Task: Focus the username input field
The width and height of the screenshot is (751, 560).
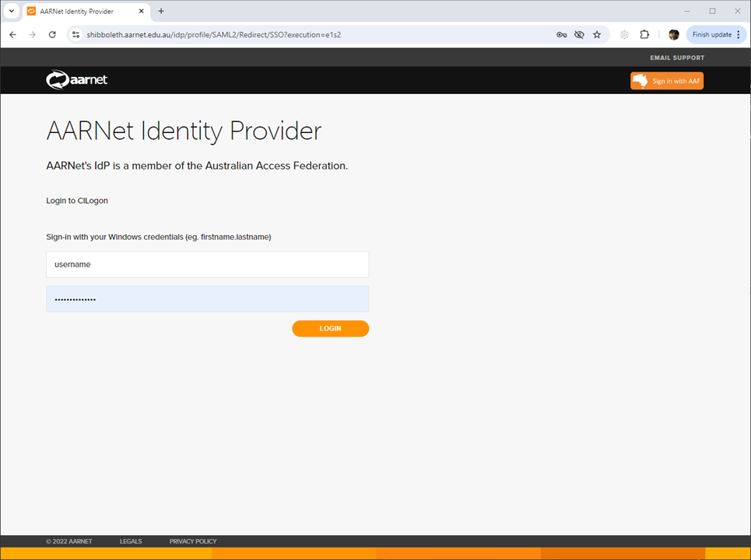Action: coord(207,264)
